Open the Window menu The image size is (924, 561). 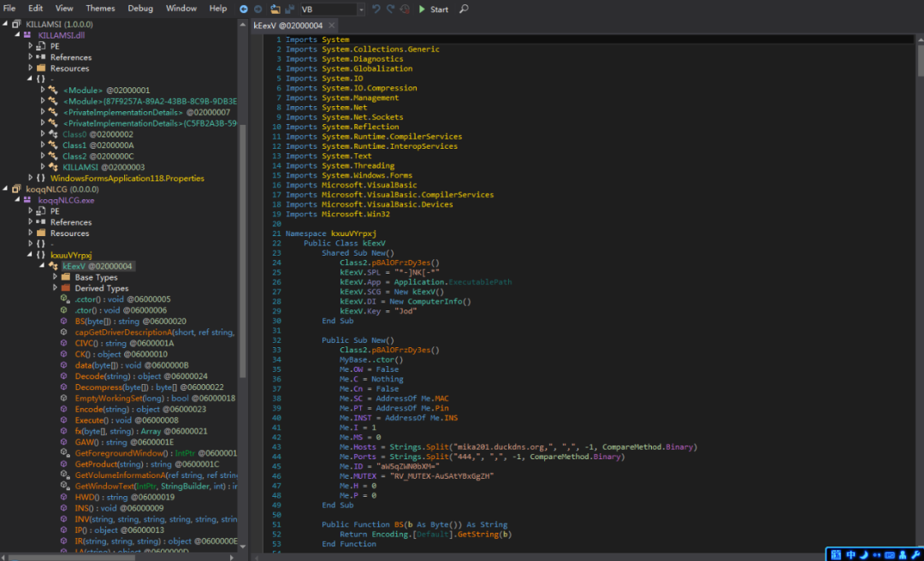click(x=181, y=9)
